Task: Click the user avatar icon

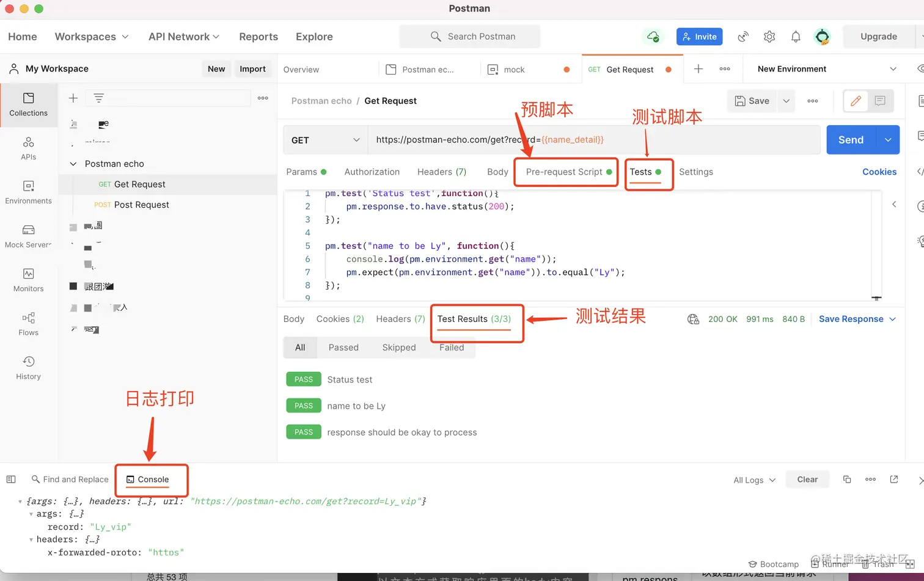Action: 823,37
